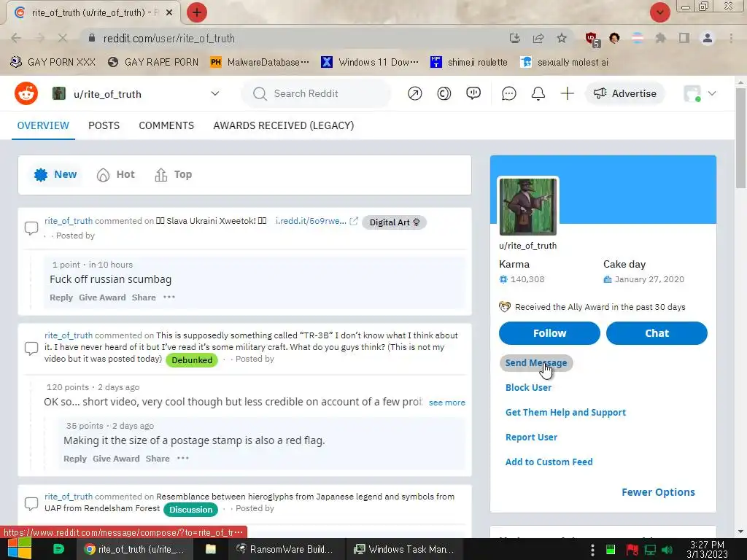
Task: Switch to the COMMENTS tab
Action: pos(166,125)
